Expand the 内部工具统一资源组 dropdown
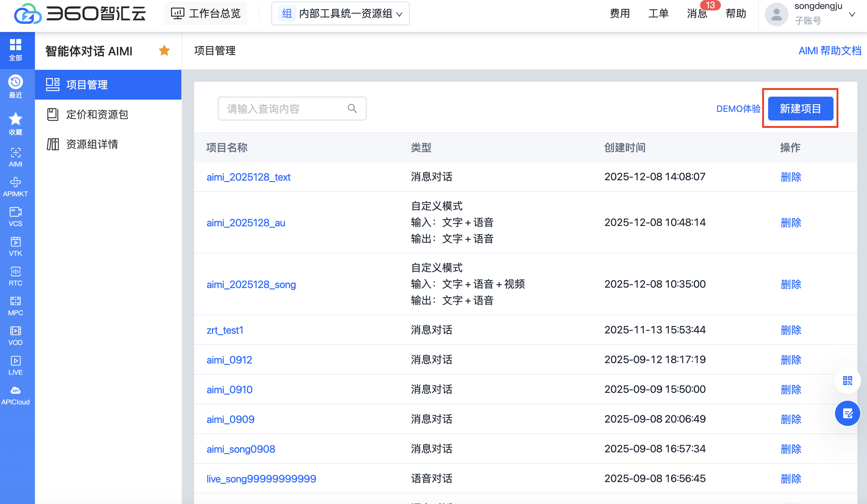 (341, 14)
